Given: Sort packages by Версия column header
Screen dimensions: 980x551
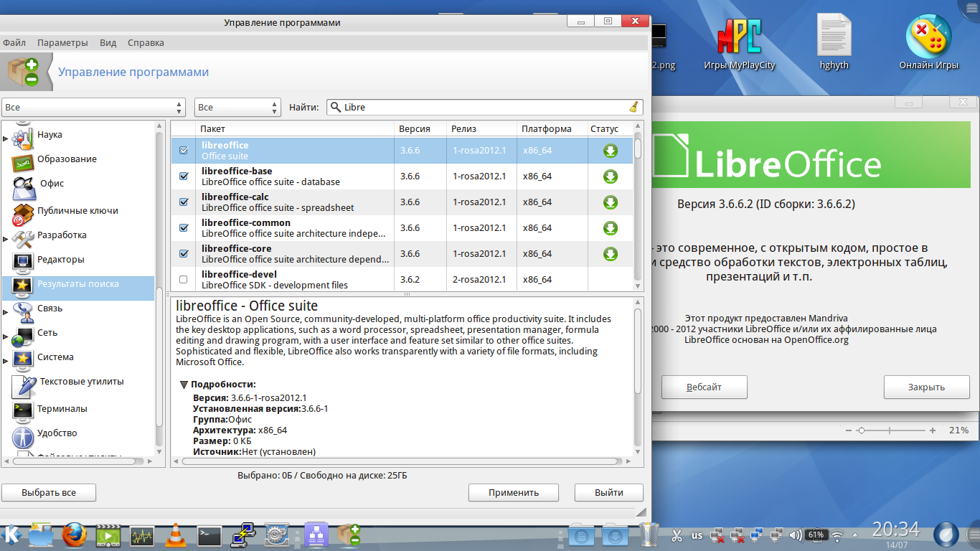Looking at the screenshot, I should pyautogui.click(x=420, y=129).
